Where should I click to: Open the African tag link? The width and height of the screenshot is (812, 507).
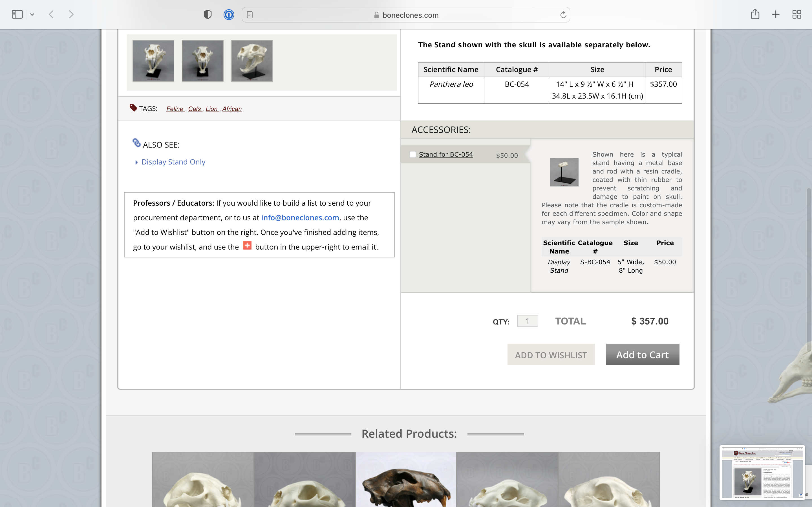[232, 109]
